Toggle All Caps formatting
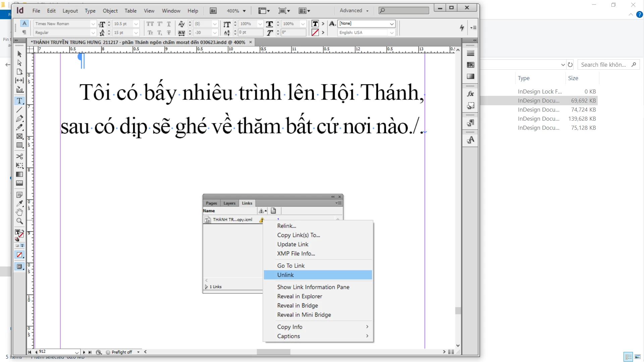This screenshot has width=644, height=362. (x=150, y=24)
